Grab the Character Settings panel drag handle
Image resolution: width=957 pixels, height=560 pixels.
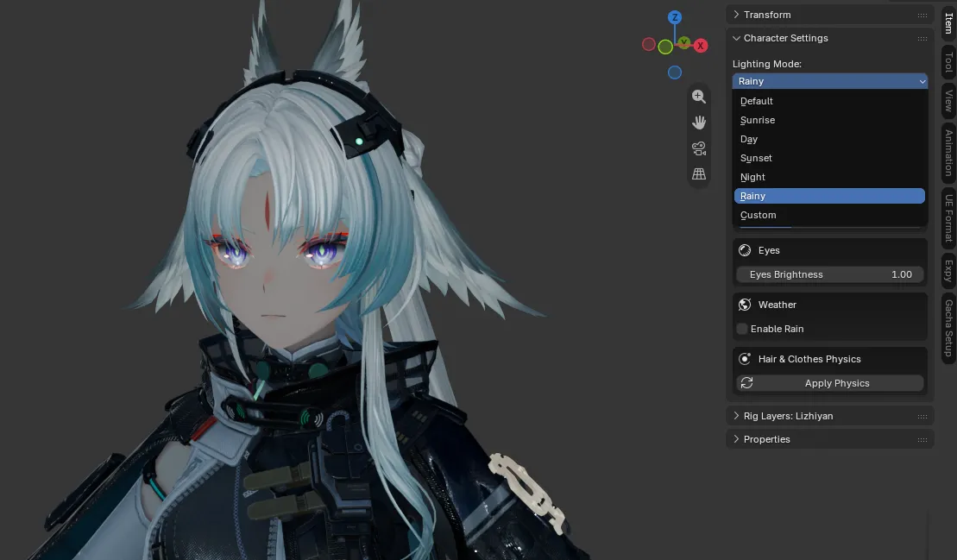point(922,39)
